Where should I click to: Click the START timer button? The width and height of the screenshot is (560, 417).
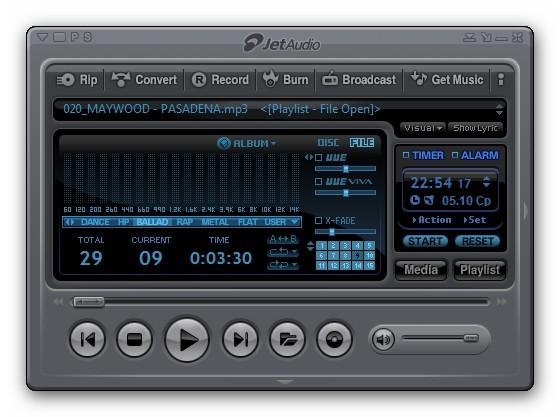[425, 241]
